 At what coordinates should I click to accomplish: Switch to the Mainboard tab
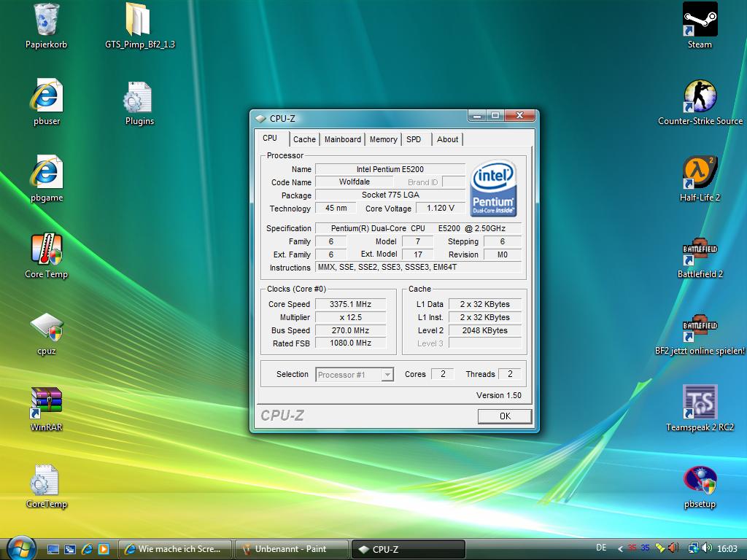pyautogui.click(x=343, y=139)
